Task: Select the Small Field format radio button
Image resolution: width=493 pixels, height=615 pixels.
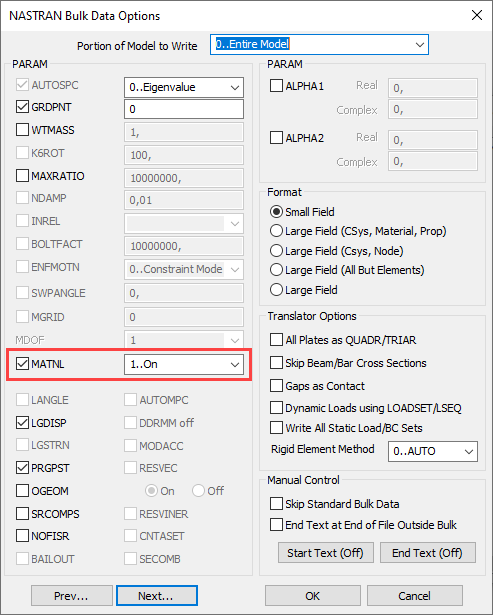Action: click(x=276, y=212)
